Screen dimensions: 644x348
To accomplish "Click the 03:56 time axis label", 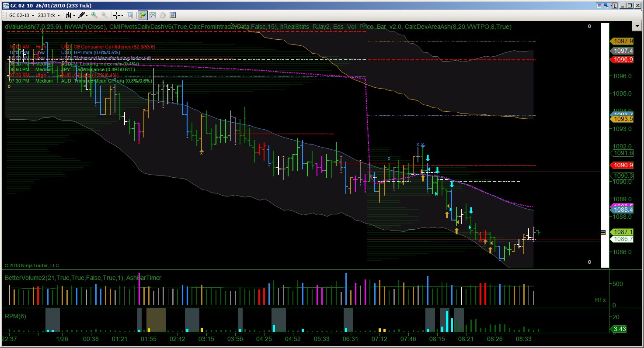I will pyautogui.click(x=235, y=339).
